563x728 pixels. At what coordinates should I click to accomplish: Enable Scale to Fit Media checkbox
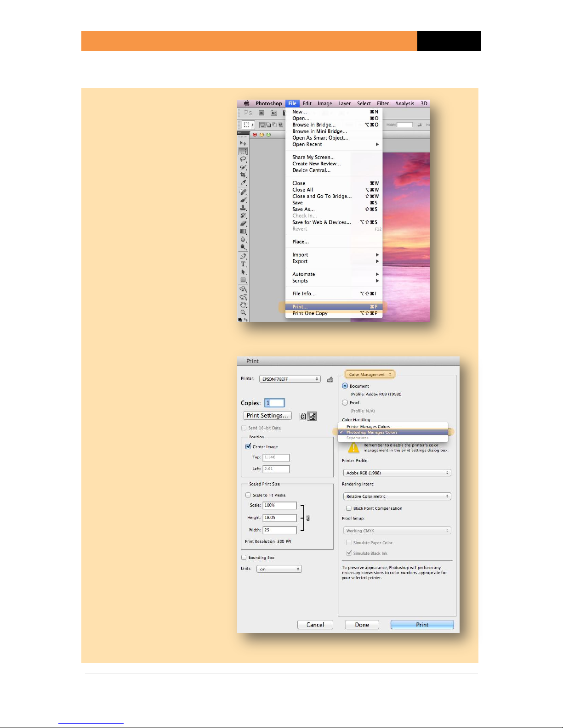tap(248, 495)
